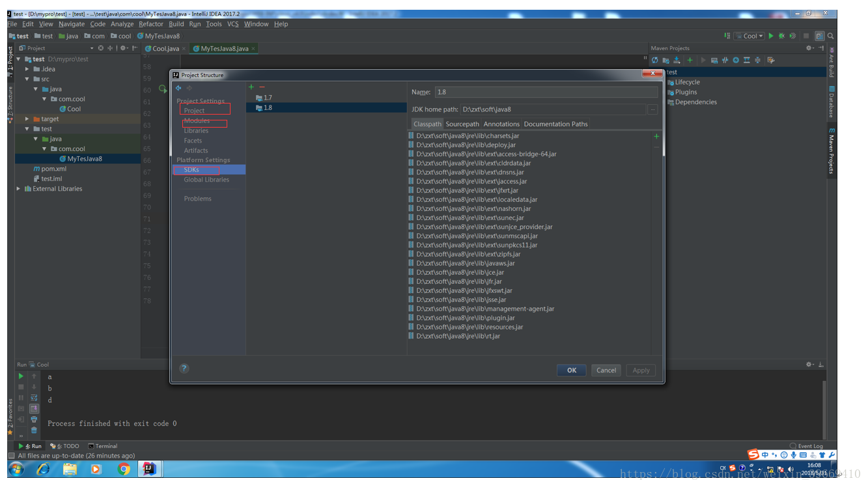Switch to Documentation Paths tab
This screenshot has height=487, width=868.
555,124
